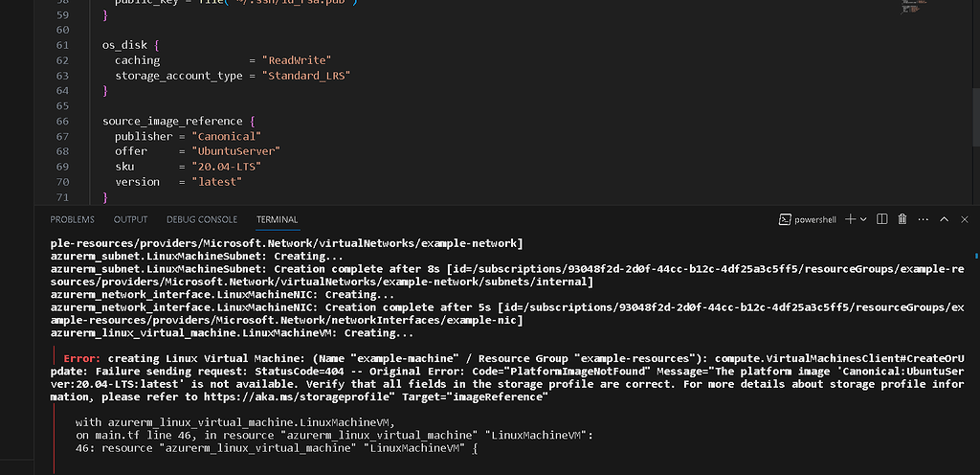Click the powershell terminal icon
Screen dimensions: 980x475
pyautogui.click(x=784, y=219)
